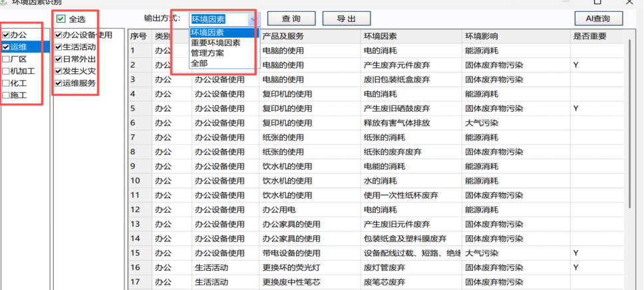The width and height of the screenshot is (644, 290).
Task: Check the 施工 checkbox
Action: [6, 96]
